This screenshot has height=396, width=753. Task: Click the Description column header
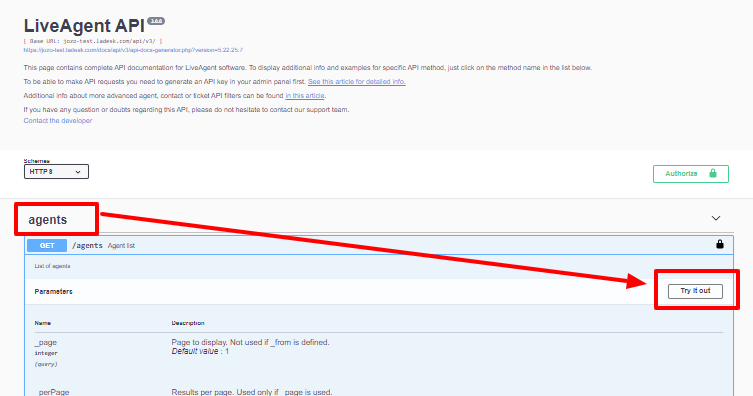(x=188, y=323)
